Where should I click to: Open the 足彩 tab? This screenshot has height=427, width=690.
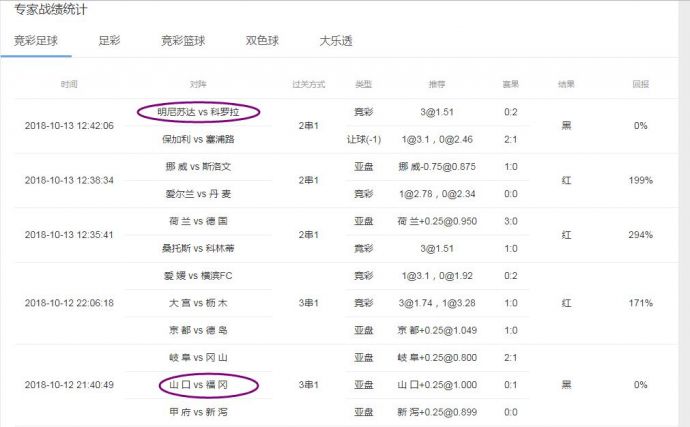coord(109,41)
